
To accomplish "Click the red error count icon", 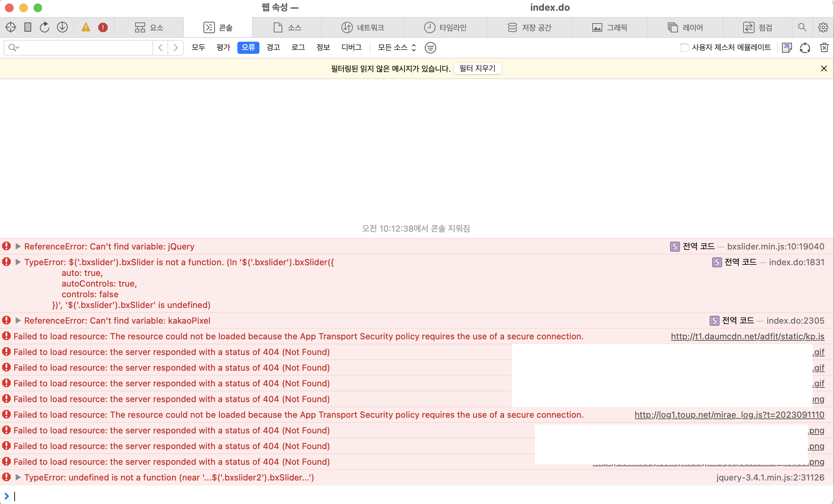I will tap(103, 27).
